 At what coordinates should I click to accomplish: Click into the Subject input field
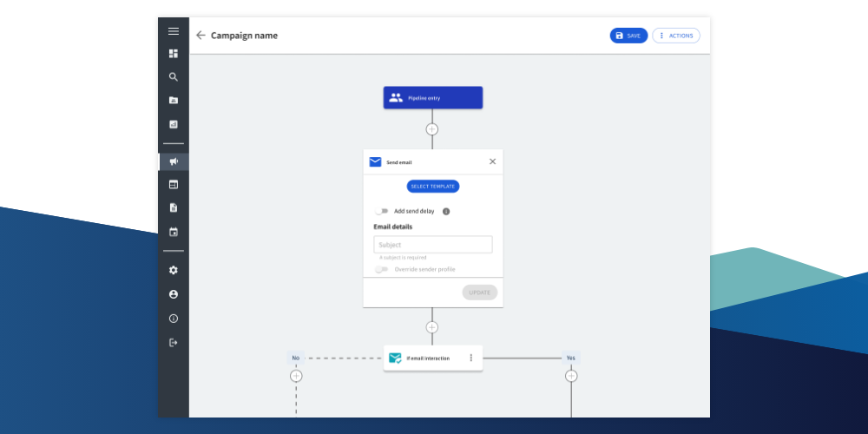click(x=433, y=245)
